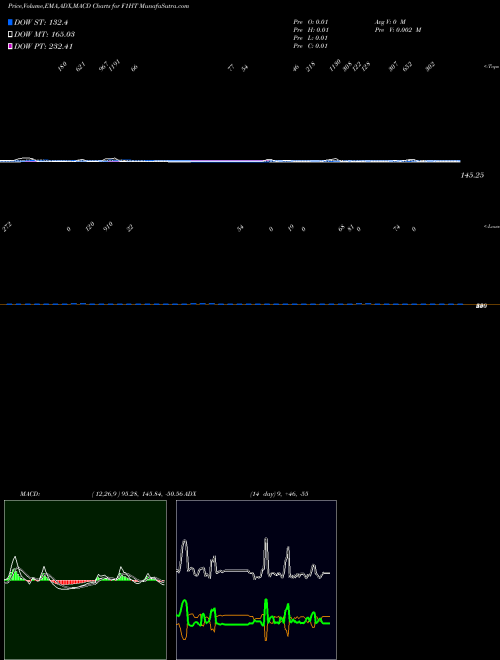Image resolution: width=500 pixels, height=660 pixels.
Task: Click the 'Pre C: 0.01' value
Action: (311, 46)
